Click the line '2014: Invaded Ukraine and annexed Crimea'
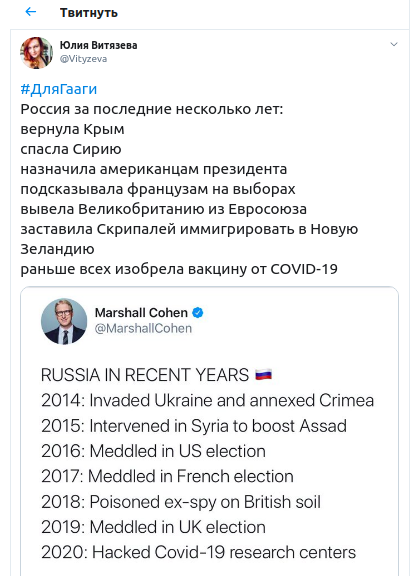This screenshot has width=410, height=576. pos(208,400)
